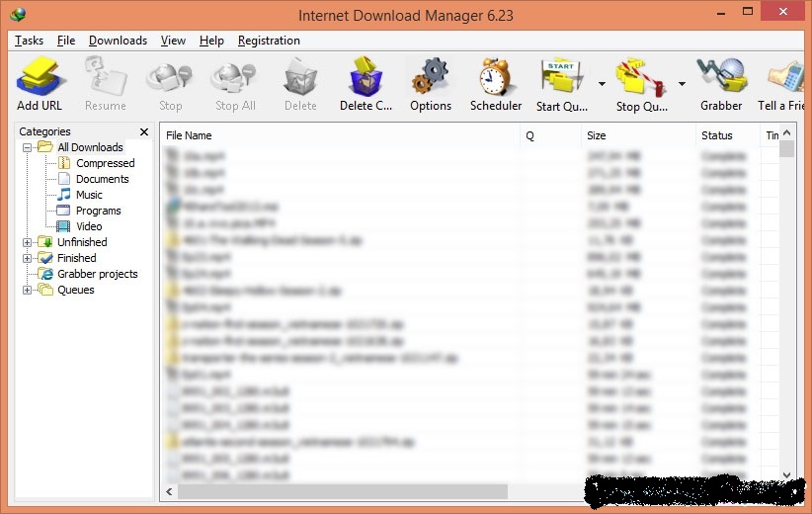This screenshot has width=812, height=514.
Task: Click the Start Queue icon
Action: (561, 77)
